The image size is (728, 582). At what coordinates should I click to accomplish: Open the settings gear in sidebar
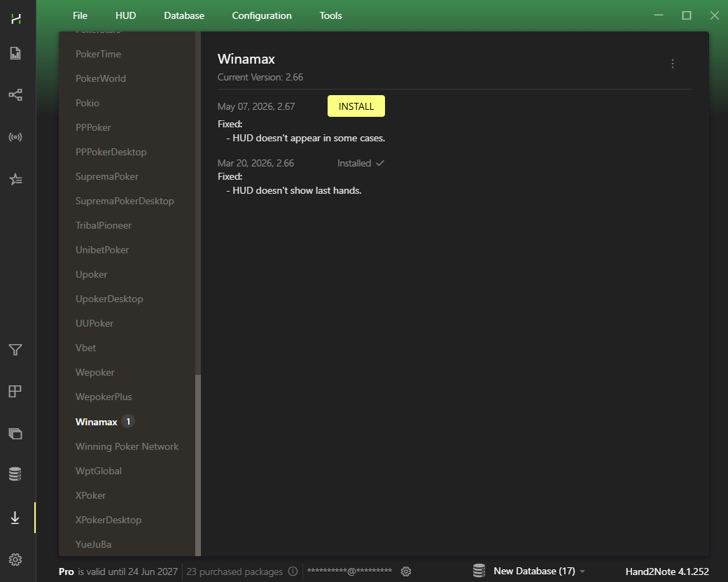15,559
